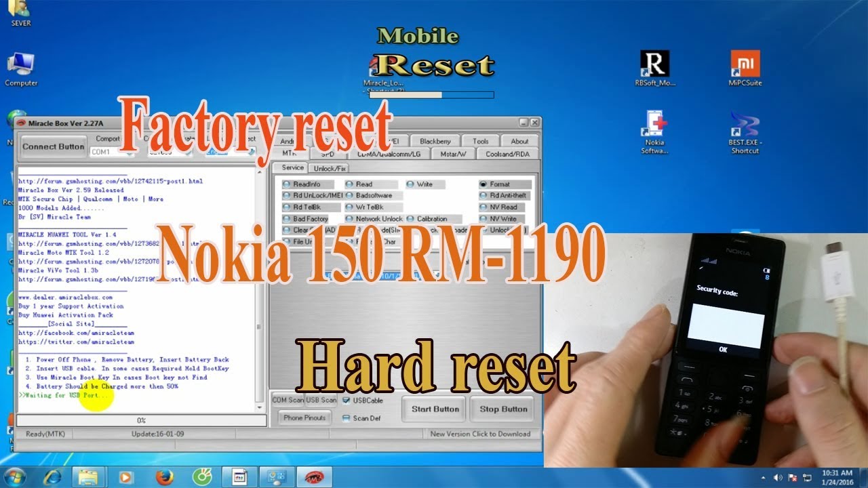Click the Start Button
Viewport: 868px width, 488px height.
click(x=435, y=409)
